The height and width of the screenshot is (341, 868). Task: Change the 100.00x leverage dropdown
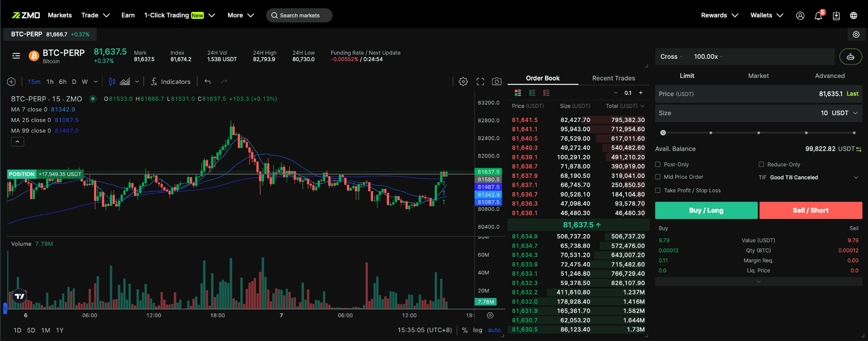pos(708,57)
